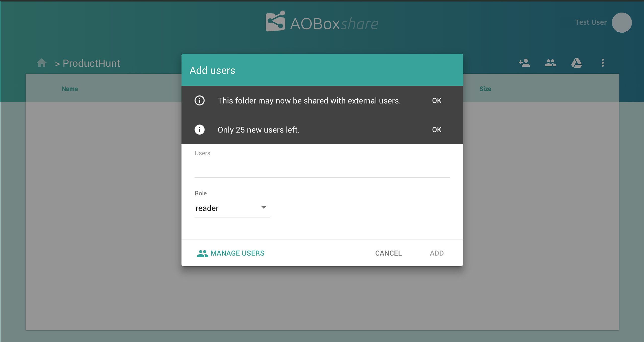This screenshot has width=644, height=342.
Task: Expand the Role dropdown arrow
Action: tap(263, 207)
